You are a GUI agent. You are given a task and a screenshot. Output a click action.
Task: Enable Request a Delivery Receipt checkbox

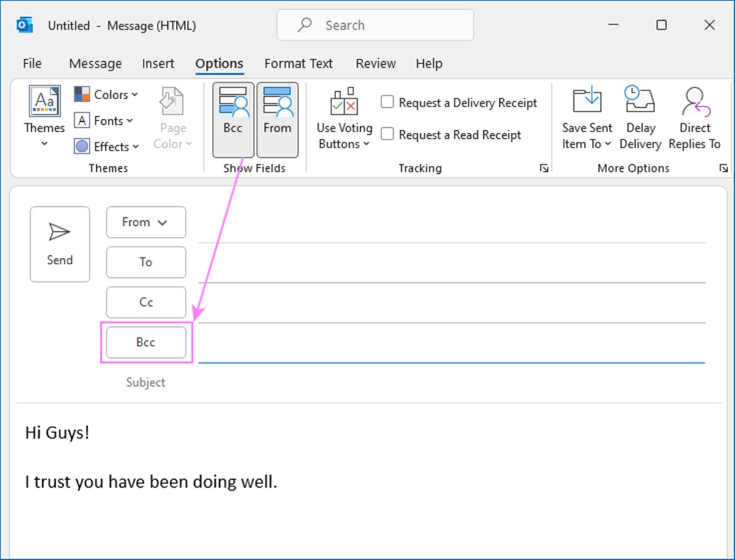[x=387, y=102]
